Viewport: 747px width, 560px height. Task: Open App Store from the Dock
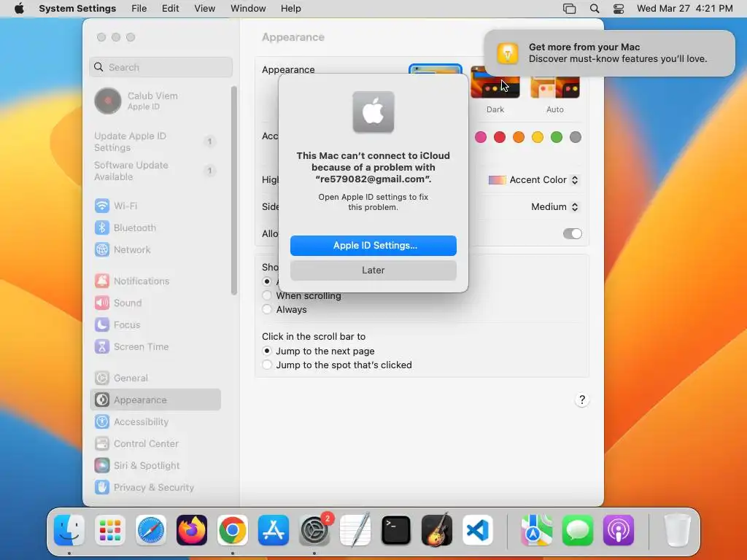pos(274,530)
